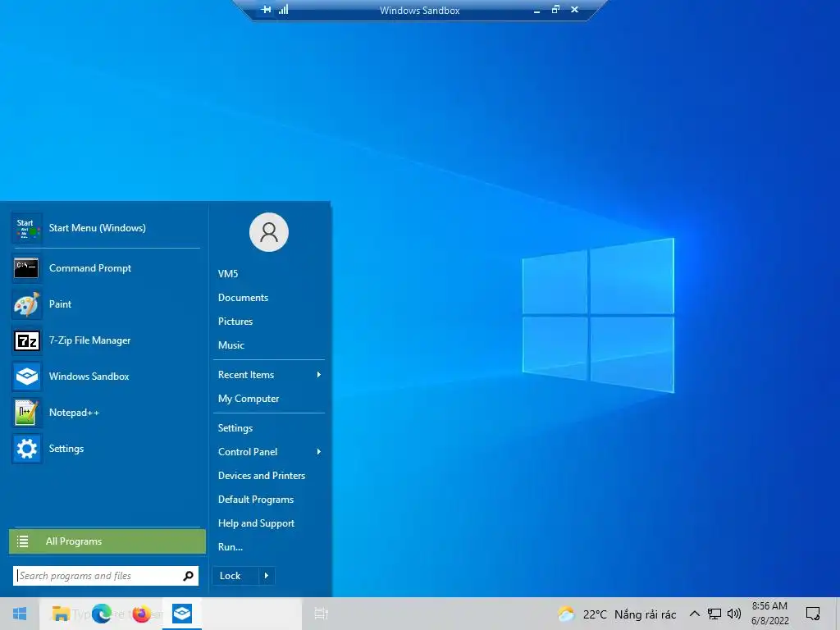Open Paint from the pinned list
This screenshot has height=630, width=840.
[x=106, y=304]
